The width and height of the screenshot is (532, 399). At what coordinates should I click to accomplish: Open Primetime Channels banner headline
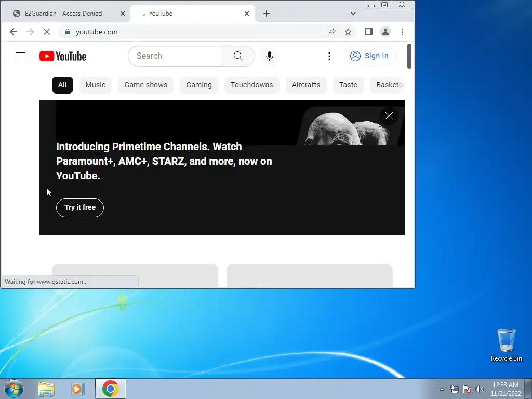click(164, 161)
